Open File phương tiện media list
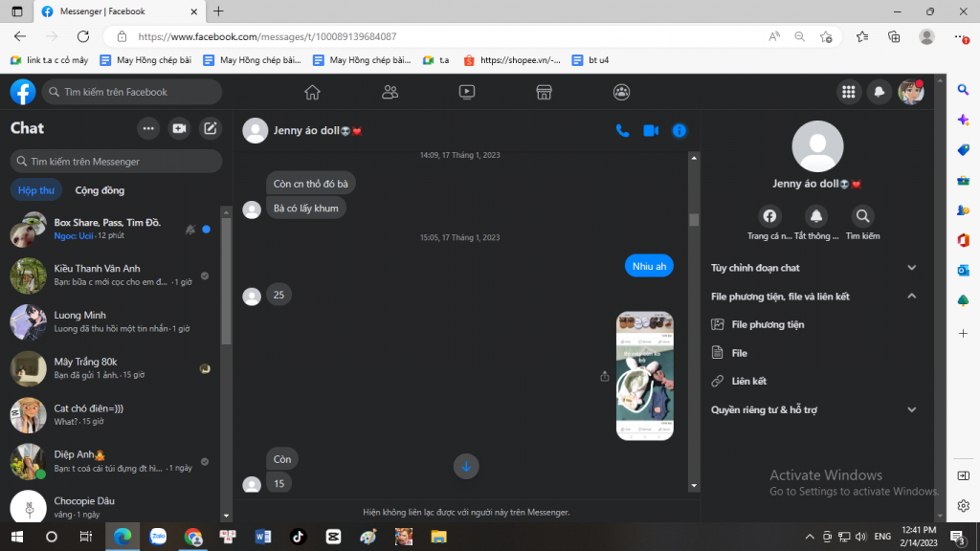980x551 pixels. (x=767, y=324)
